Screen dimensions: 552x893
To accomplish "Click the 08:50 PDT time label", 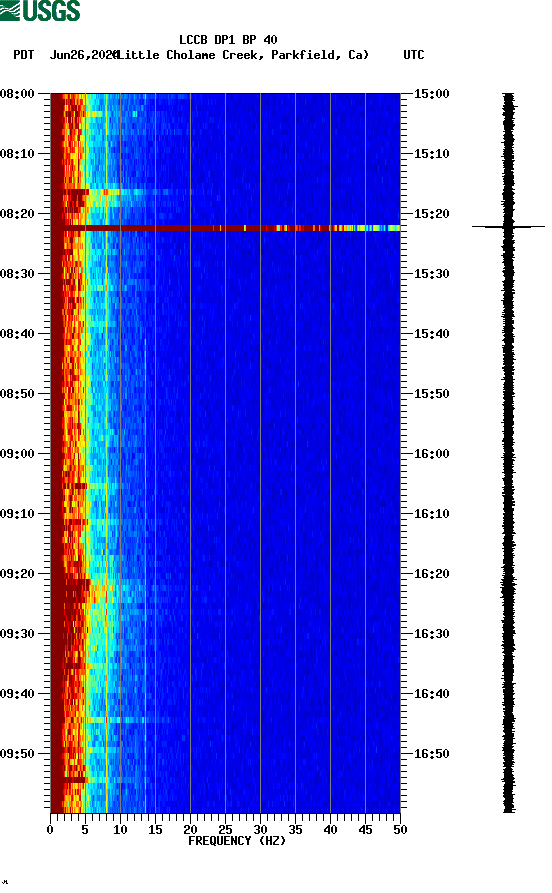I will (x=17, y=394).
